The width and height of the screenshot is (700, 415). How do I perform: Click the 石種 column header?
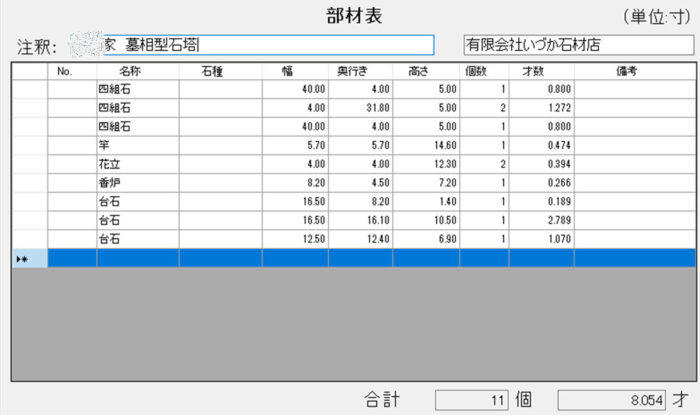[220, 71]
